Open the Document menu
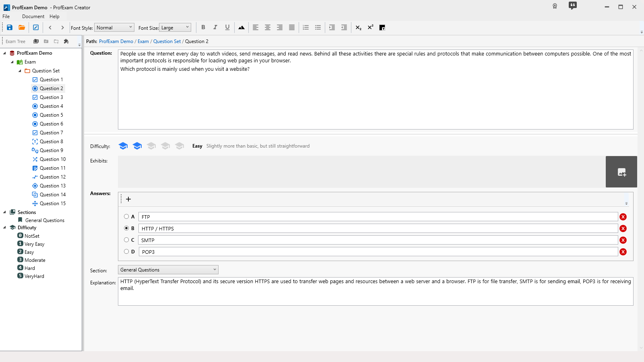The image size is (644, 362). pos(33,16)
